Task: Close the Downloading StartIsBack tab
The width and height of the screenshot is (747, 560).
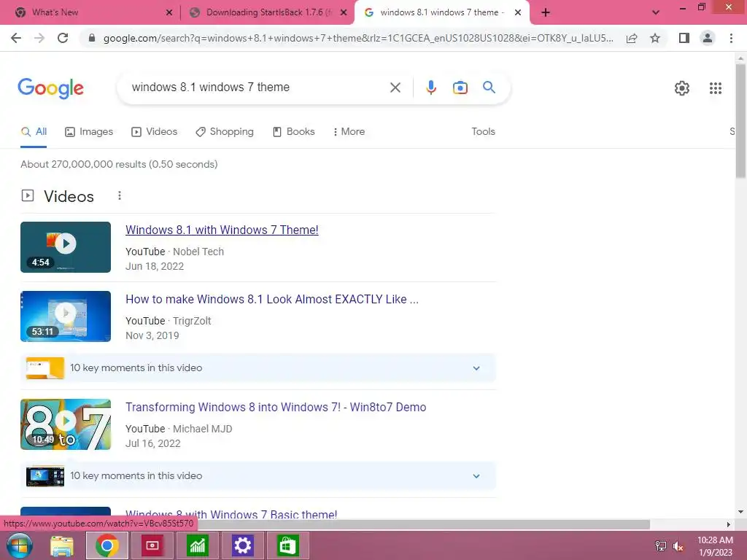Action: click(344, 12)
